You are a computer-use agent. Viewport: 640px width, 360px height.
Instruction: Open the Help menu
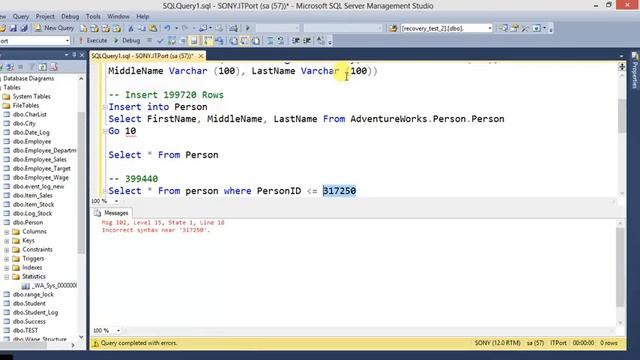pos(142,16)
